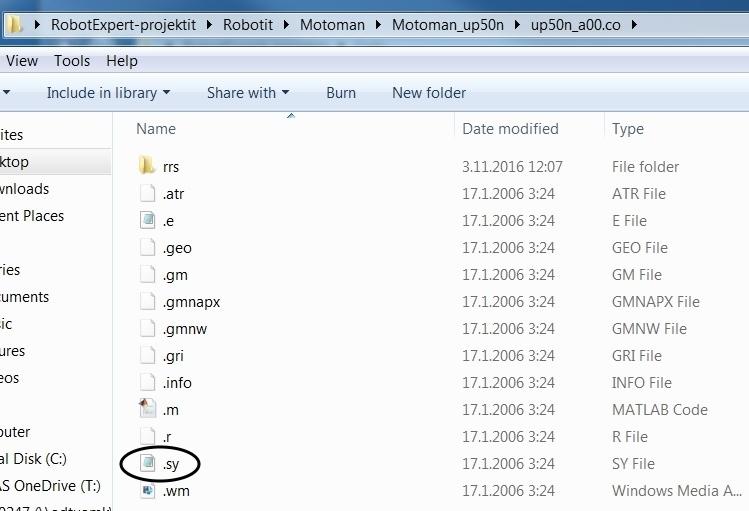The height and width of the screenshot is (511, 749).
Task: Expand the arrow after RobotExpert-projektit
Action: click(x=209, y=24)
